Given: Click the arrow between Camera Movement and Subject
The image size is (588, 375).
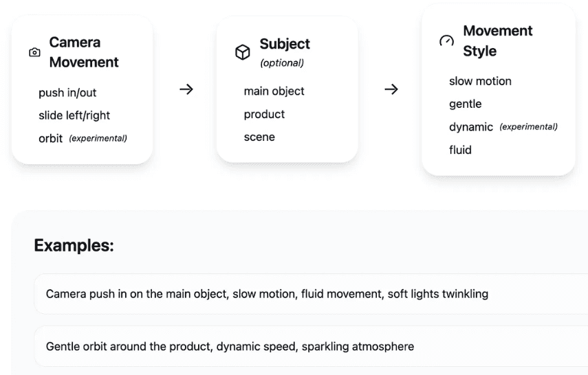Looking at the screenshot, I should pos(186,89).
